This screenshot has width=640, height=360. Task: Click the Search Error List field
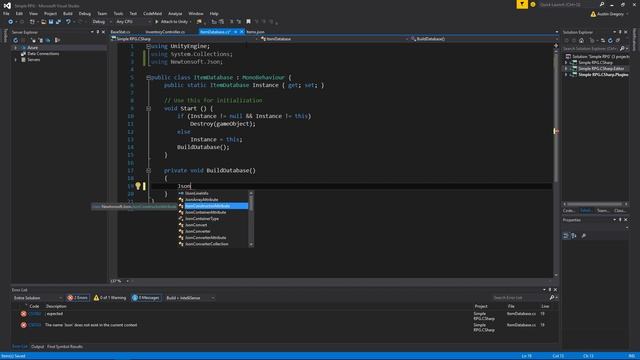(x=520, y=298)
